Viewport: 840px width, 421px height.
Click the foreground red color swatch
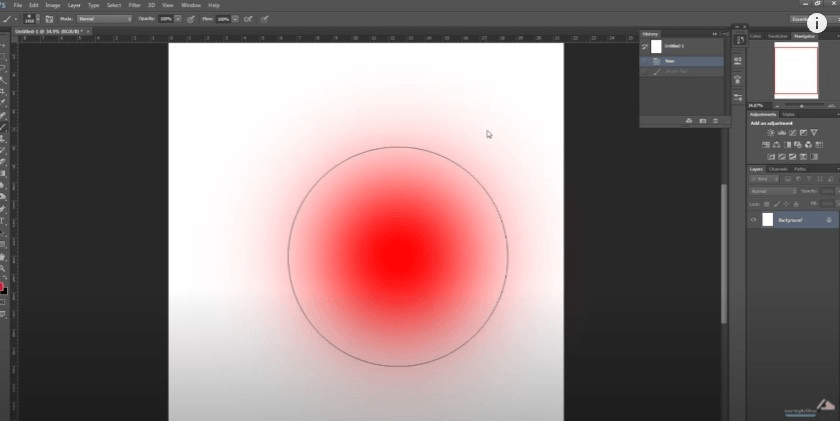(2, 288)
